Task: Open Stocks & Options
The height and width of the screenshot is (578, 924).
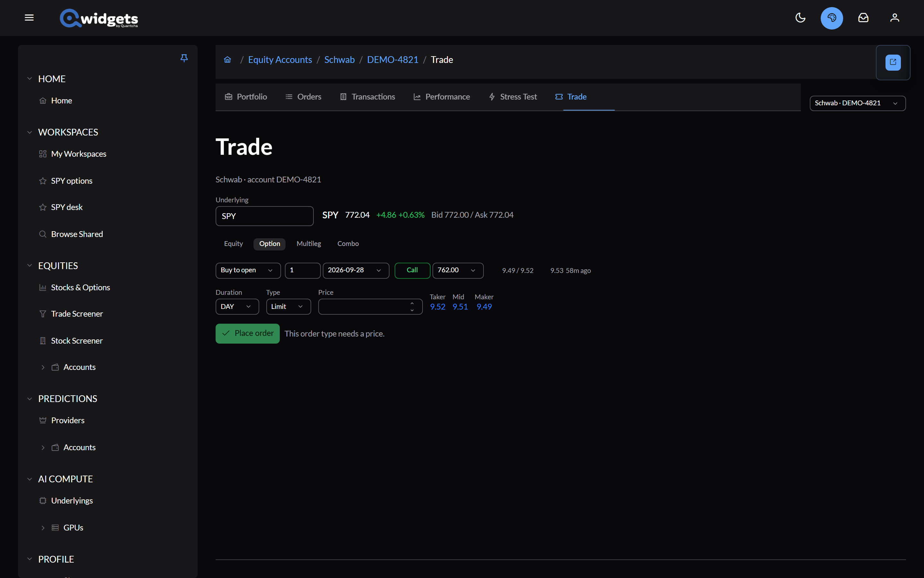Action: [x=80, y=287]
